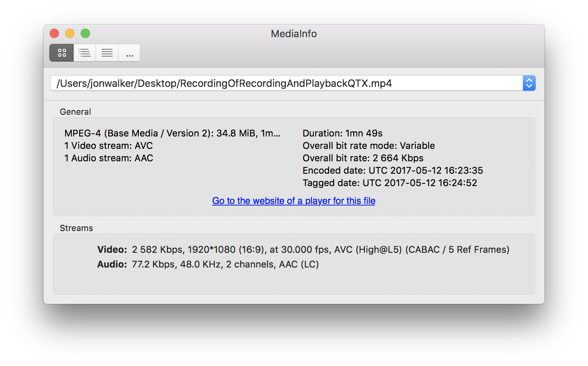Select the Audio stream details line

tap(208, 264)
